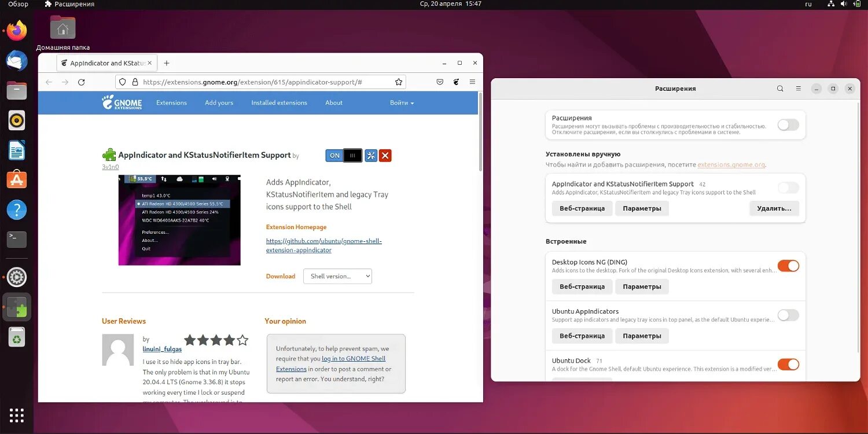Go back in Firefox browser

pos(49,82)
